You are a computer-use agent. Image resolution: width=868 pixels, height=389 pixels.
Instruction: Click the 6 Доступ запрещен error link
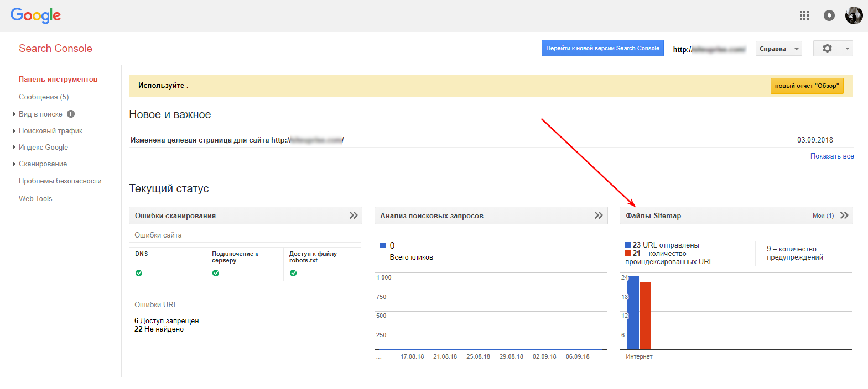[167, 321]
